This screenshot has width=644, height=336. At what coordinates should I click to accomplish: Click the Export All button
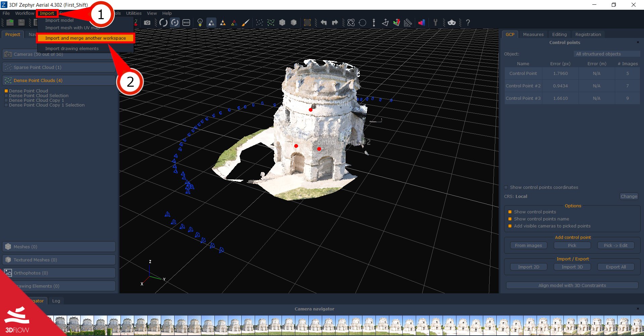[x=616, y=267]
